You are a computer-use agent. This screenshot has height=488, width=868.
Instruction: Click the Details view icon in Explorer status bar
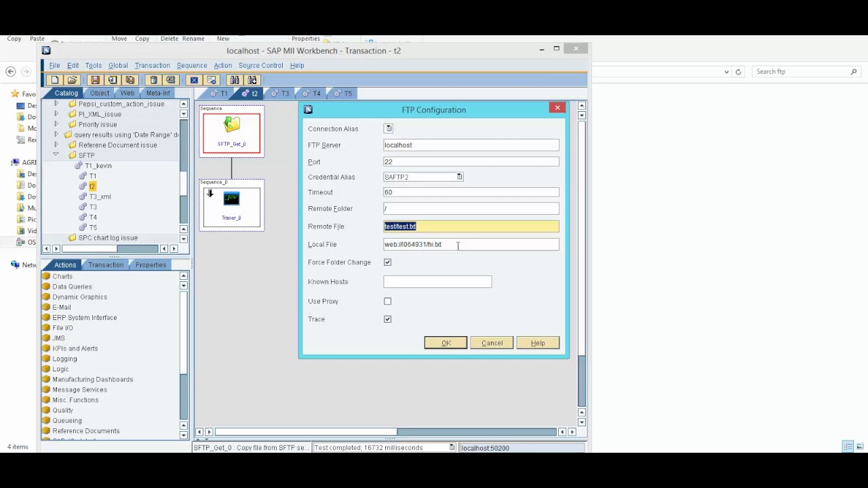(x=848, y=447)
